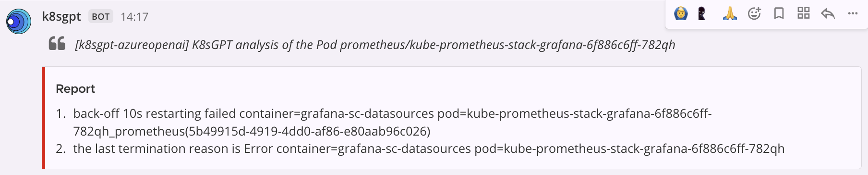React with the OK gesture person emoji

tap(681, 13)
